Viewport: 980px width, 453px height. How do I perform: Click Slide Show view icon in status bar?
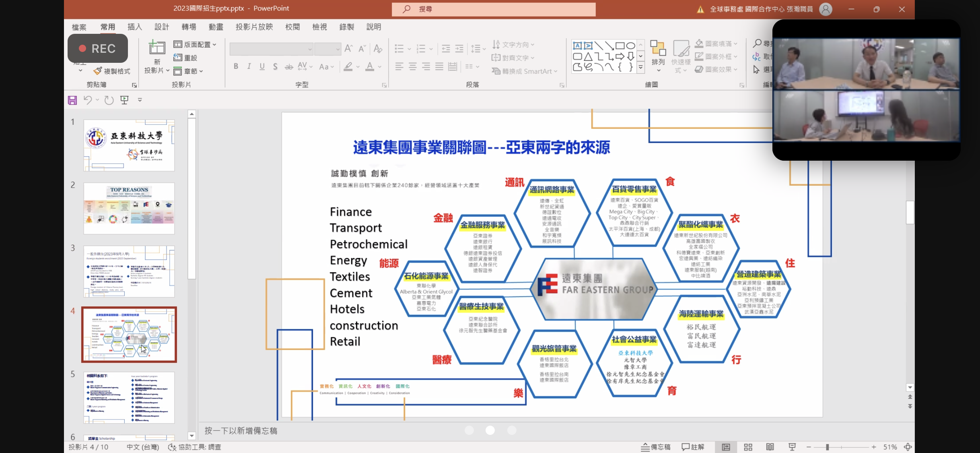point(792,447)
